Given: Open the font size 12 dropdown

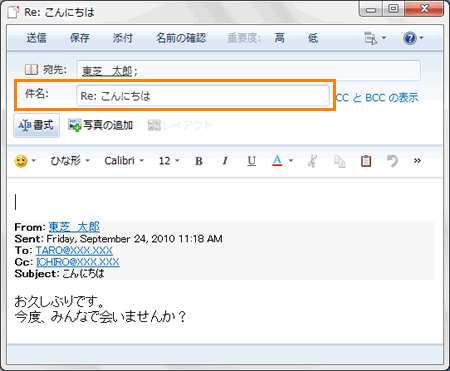Looking at the screenshot, I should tap(169, 161).
